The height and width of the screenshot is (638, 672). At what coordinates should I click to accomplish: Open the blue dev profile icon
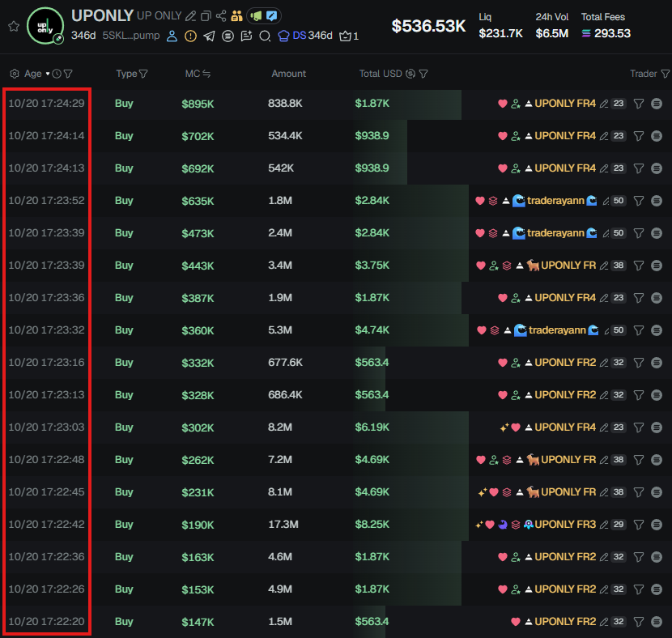(172, 36)
